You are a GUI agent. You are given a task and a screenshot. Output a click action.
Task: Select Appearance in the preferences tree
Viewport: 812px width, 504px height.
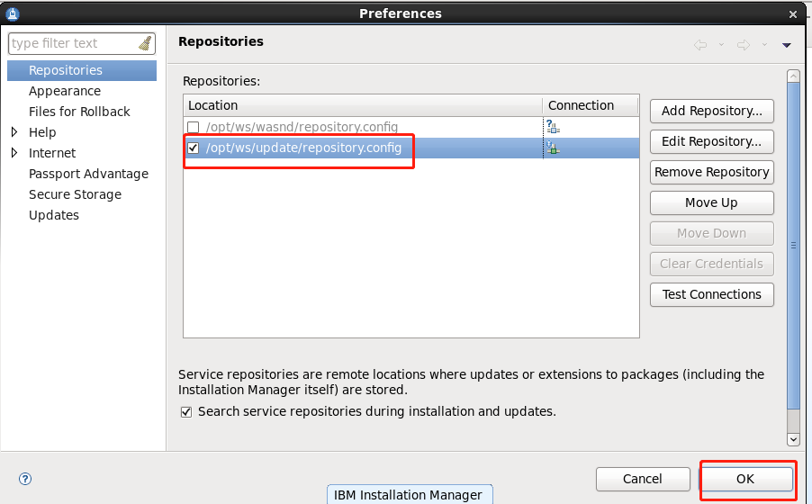click(x=65, y=91)
